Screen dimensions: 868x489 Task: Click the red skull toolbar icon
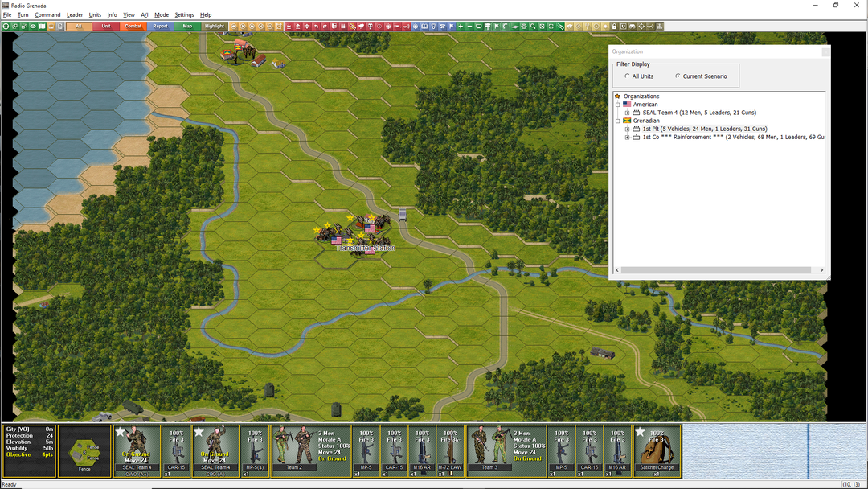[x=371, y=26]
